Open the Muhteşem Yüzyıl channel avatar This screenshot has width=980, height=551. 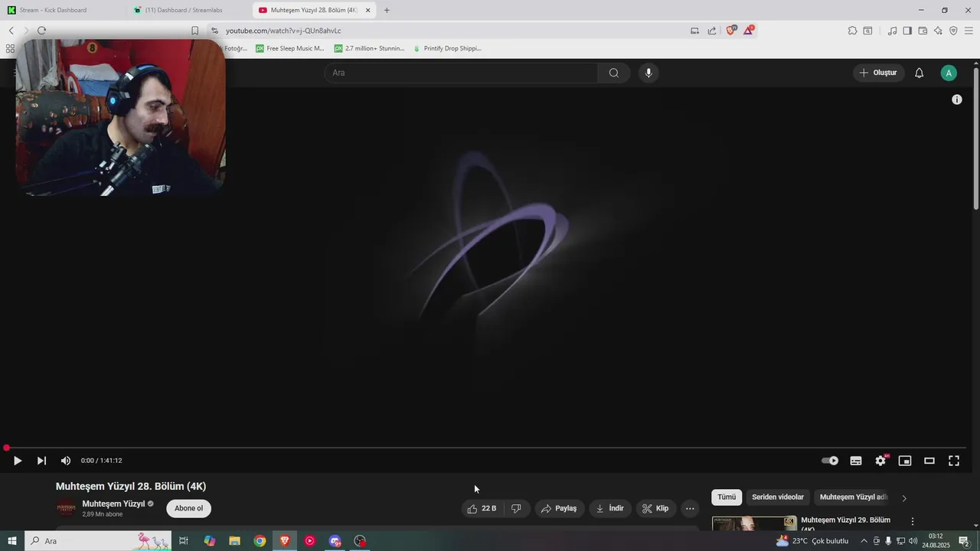[67, 508]
